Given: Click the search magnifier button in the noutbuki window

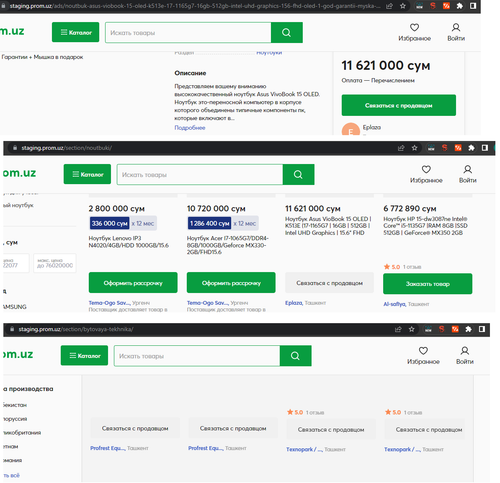Looking at the screenshot, I should coord(298,174).
